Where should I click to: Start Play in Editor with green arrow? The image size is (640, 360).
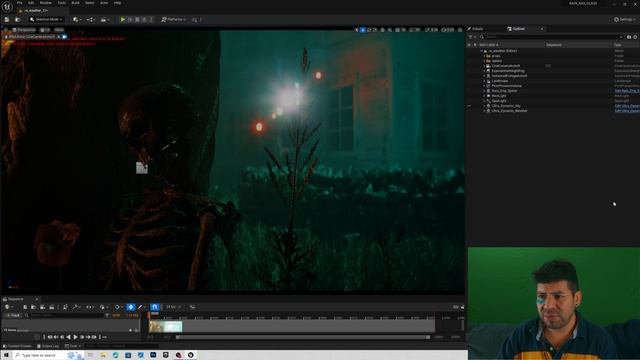(x=122, y=20)
